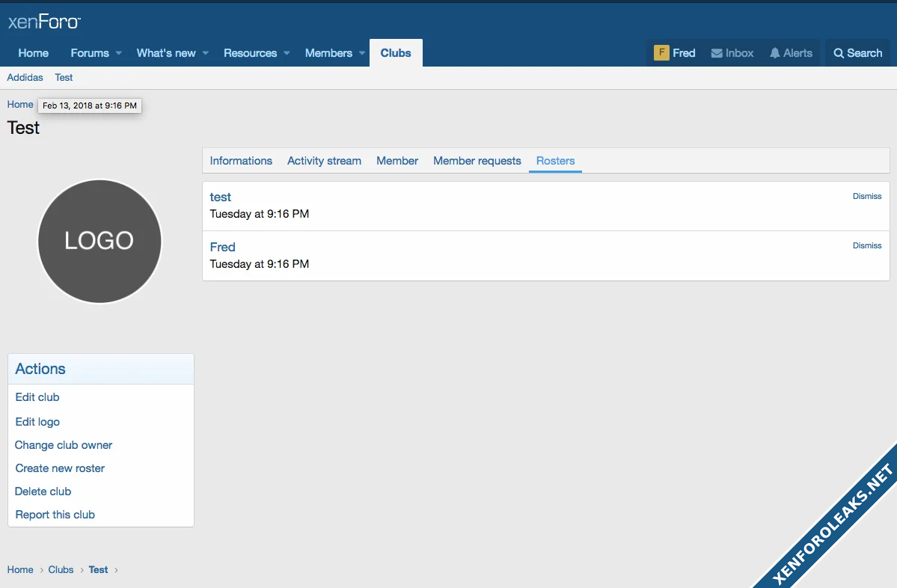Click the Search magnifier icon
Viewport: 897px width, 588px height.
click(x=839, y=53)
